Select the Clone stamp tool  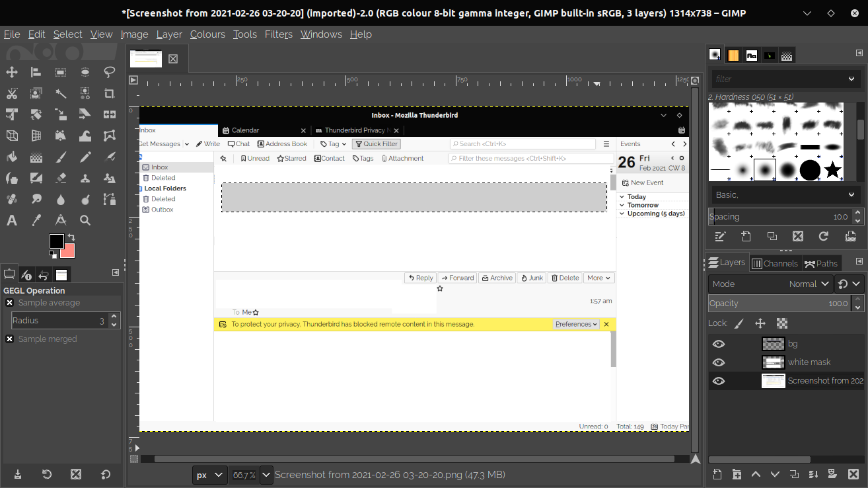pyautogui.click(x=85, y=178)
